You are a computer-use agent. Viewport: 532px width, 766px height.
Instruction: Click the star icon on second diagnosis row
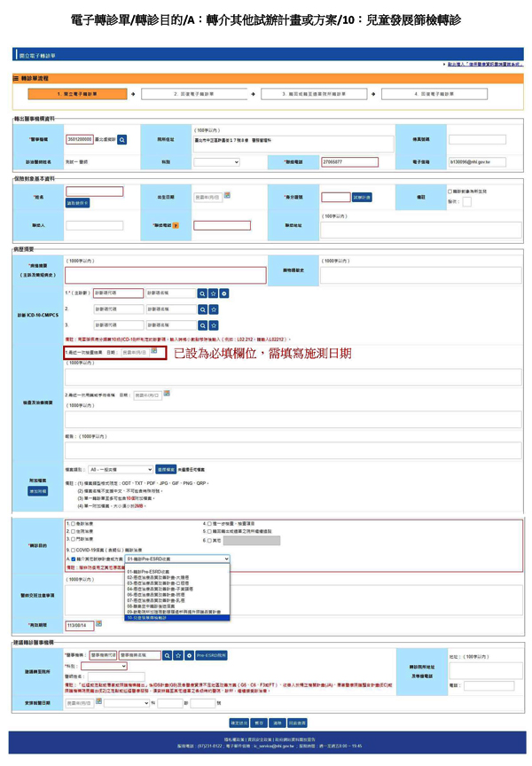214,309
